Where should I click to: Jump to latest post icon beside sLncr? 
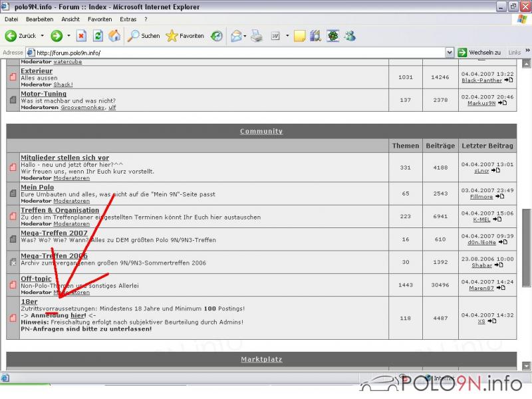point(495,170)
